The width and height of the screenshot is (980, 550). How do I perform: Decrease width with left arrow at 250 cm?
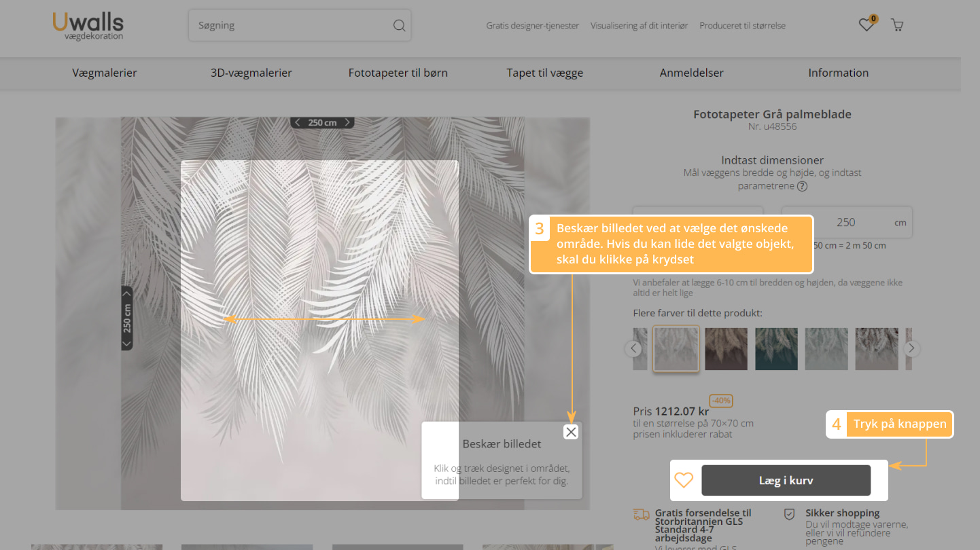click(x=298, y=122)
